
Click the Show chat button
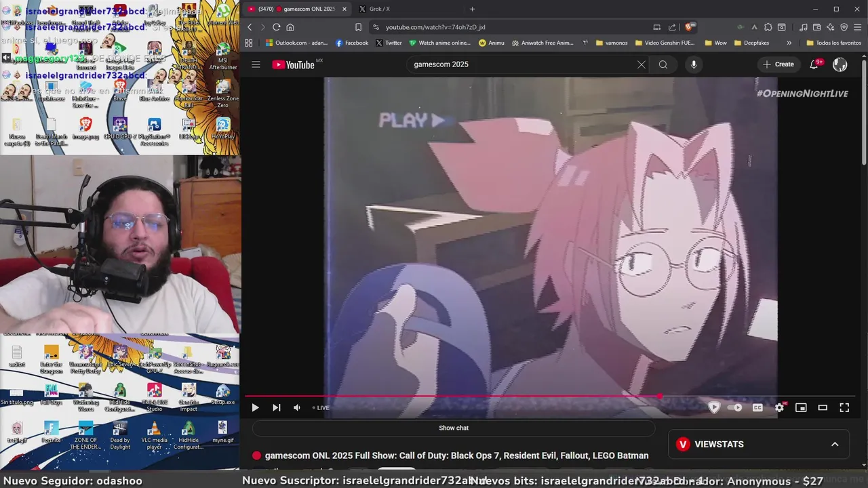tap(454, 428)
